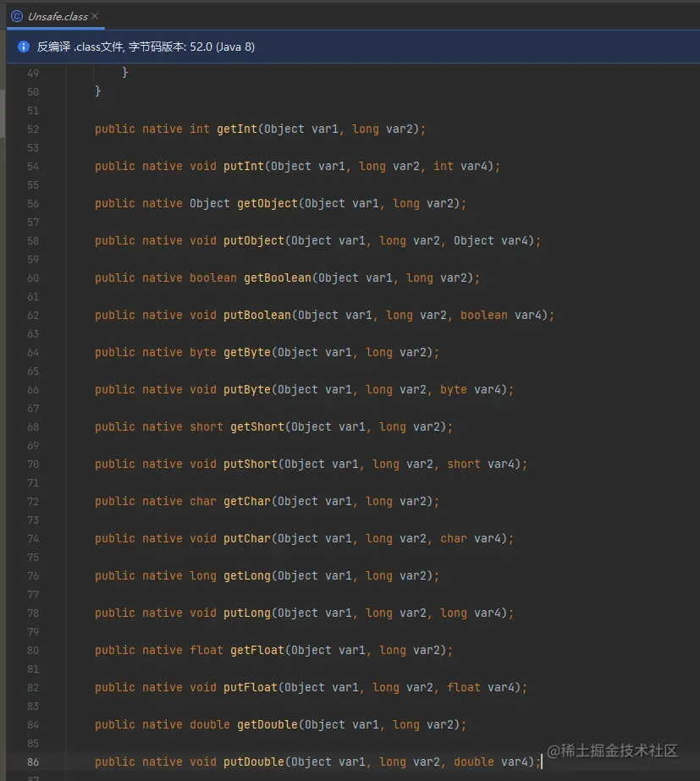Image resolution: width=700 pixels, height=781 pixels.
Task: Select the Unsafe.class editor tab
Action: (x=56, y=16)
